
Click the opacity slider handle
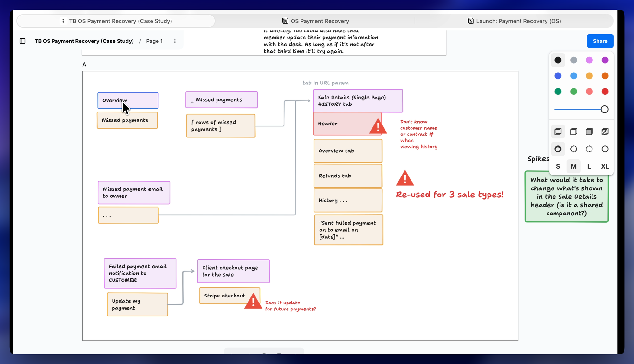click(604, 109)
